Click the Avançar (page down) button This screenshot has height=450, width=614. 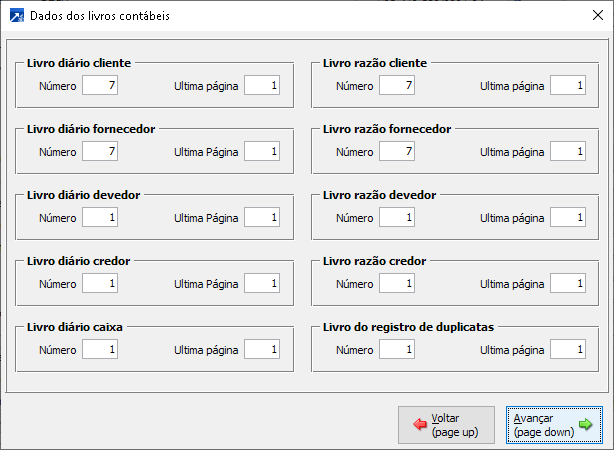[554, 425]
